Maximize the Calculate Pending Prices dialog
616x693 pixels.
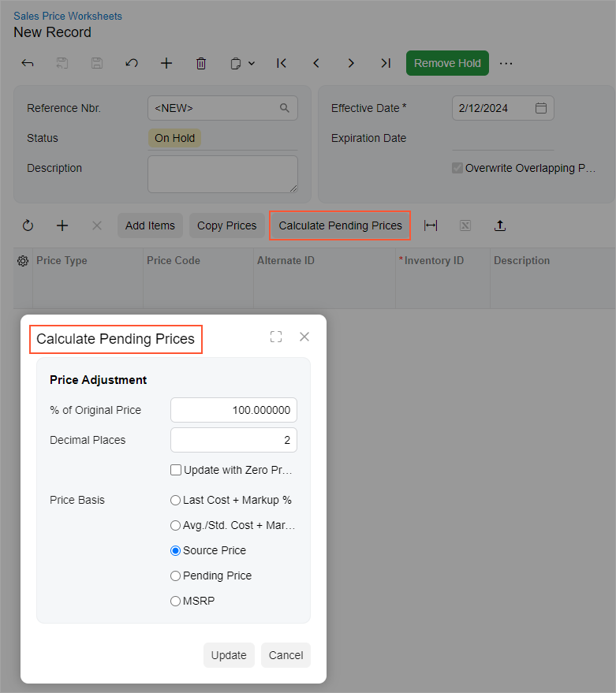(x=275, y=337)
